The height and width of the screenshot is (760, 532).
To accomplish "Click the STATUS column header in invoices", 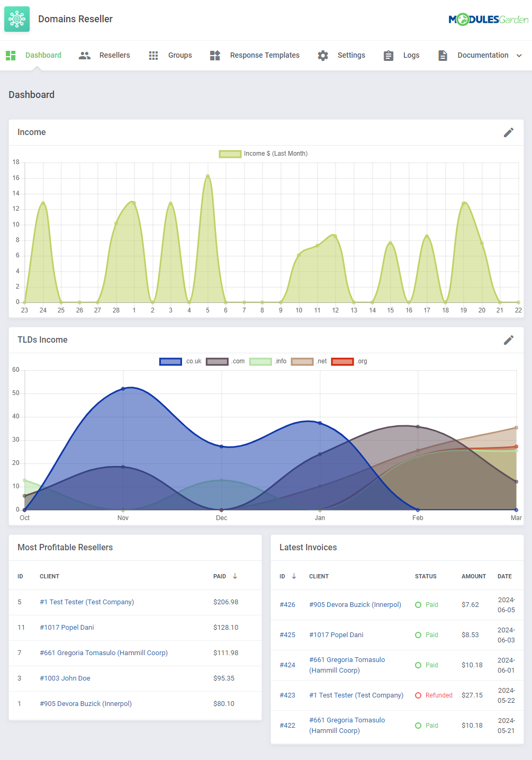I will [426, 576].
